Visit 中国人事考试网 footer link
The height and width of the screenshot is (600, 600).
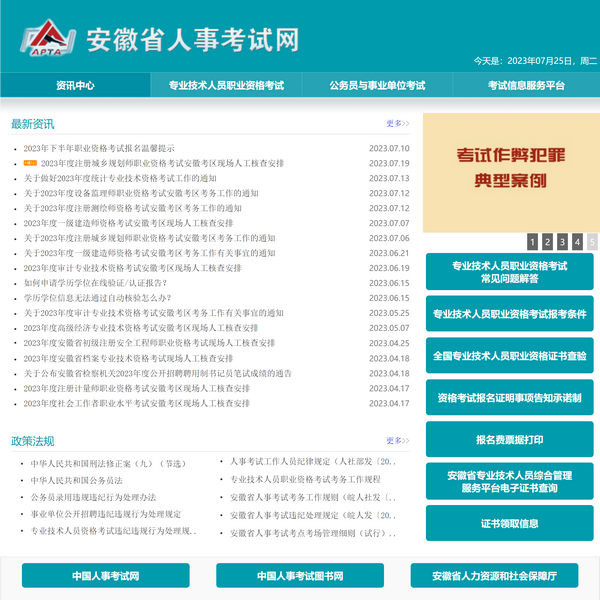(105, 576)
